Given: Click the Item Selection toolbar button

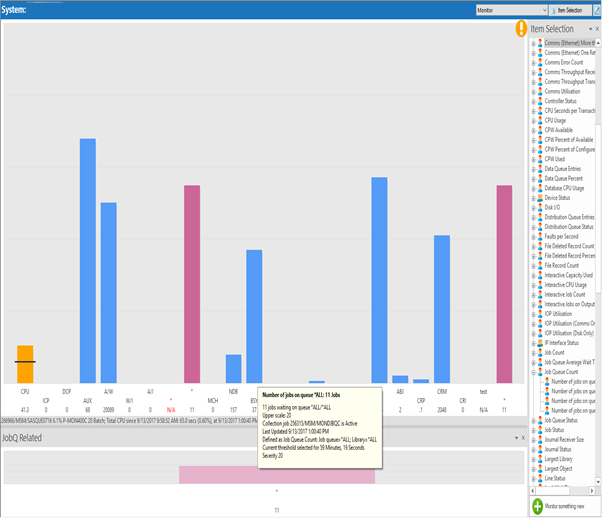Looking at the screenshot, I should click(573, 9).
